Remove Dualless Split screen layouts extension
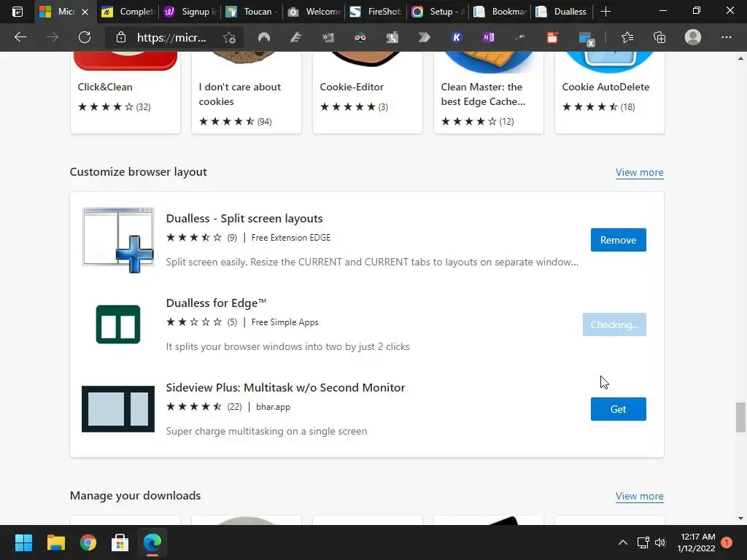 (x=619, y=240)
